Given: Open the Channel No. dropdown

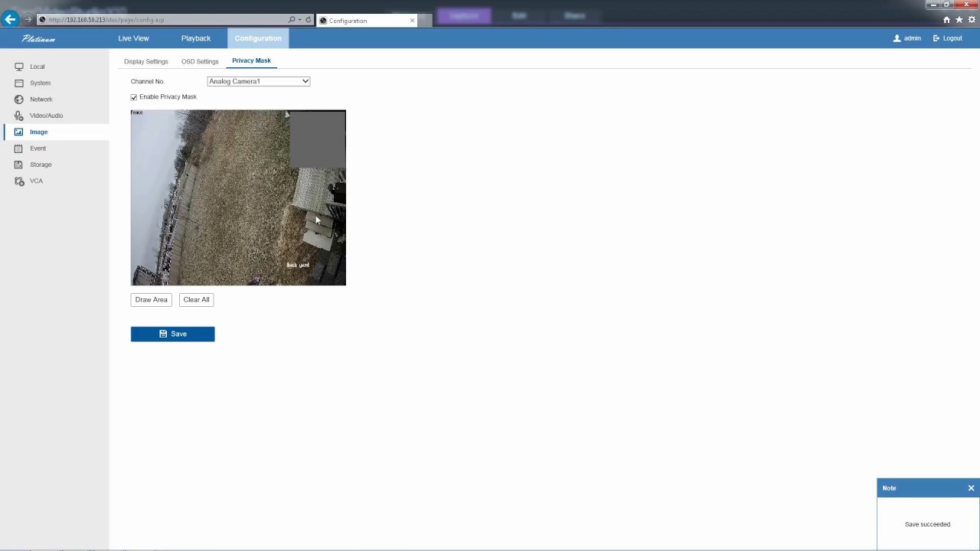Looking at the screenshot, I should pyautogui.click(x=259, y=81).
